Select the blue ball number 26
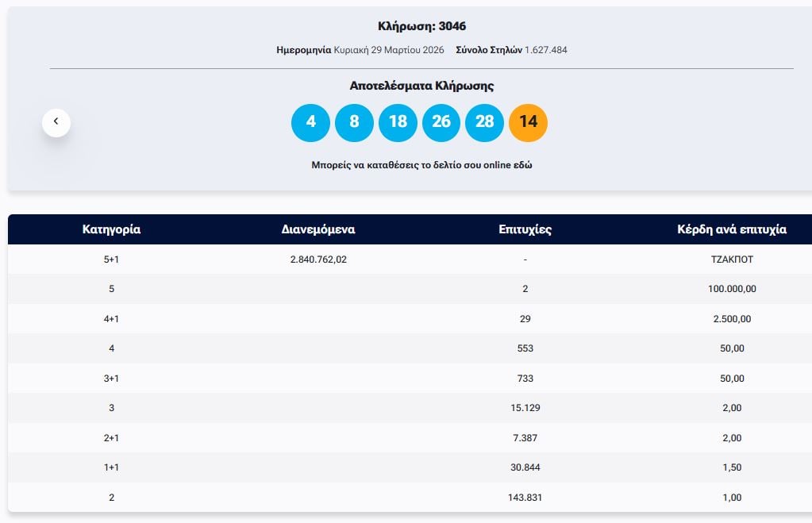This screenshot has height=523, width=812. [441, 122]
